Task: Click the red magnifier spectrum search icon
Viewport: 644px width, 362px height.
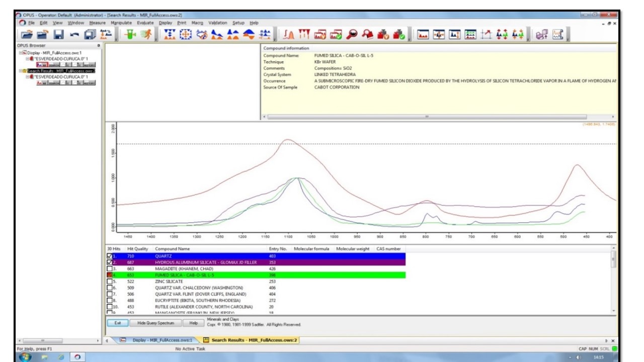Action: click(x=352, y=35)
